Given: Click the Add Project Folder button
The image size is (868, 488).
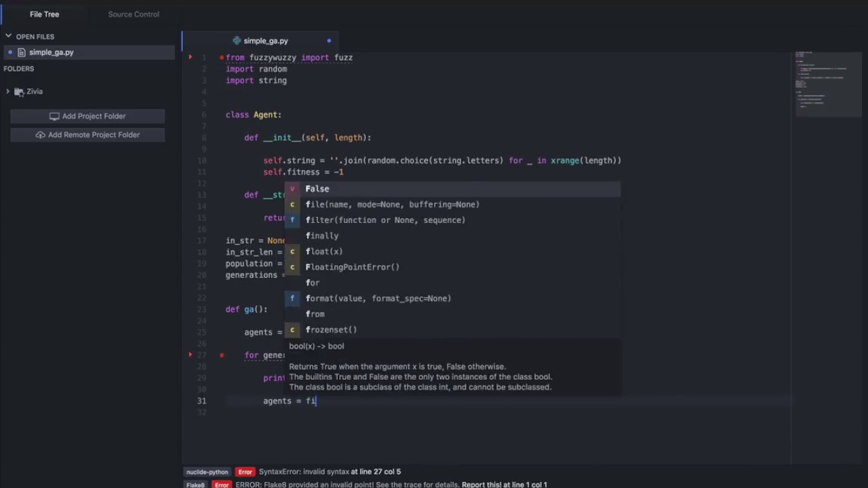Looking at the screenshot, I should pos(87,116).
